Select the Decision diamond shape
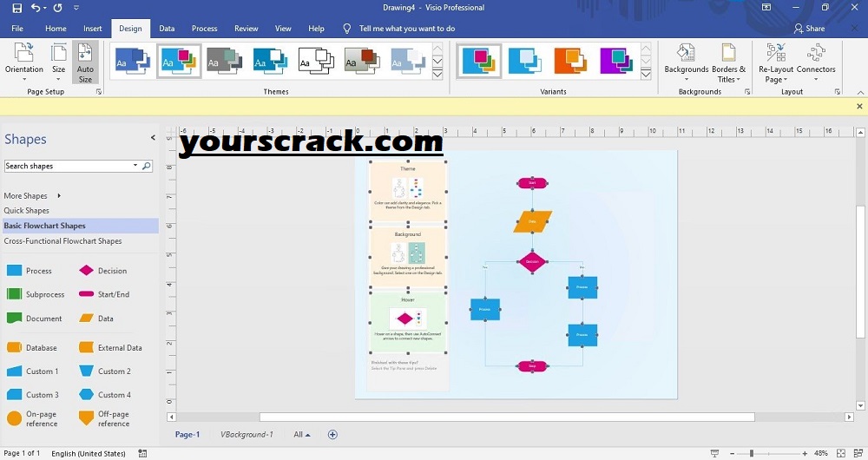Viewport: 868px width, 460px height. click(x=86, y=270)
